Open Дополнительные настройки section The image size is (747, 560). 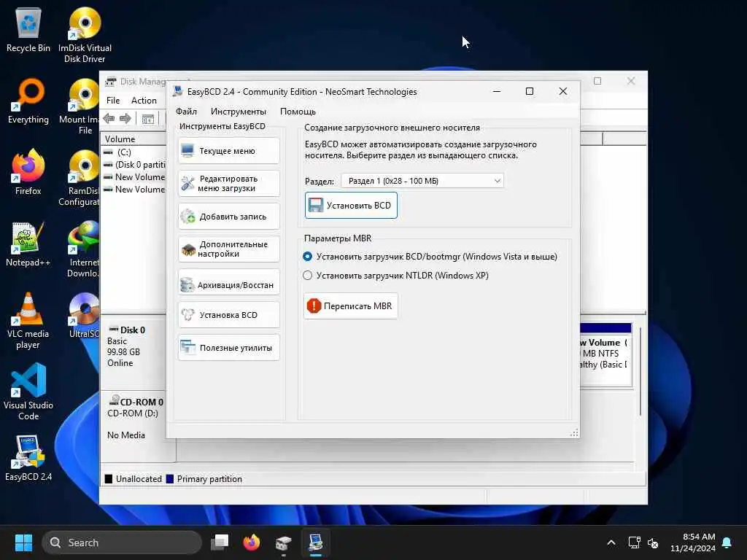point(228,249)
